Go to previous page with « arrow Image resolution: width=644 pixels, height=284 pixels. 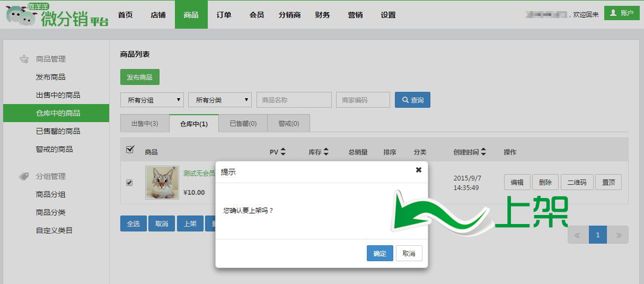click(578, 235)
